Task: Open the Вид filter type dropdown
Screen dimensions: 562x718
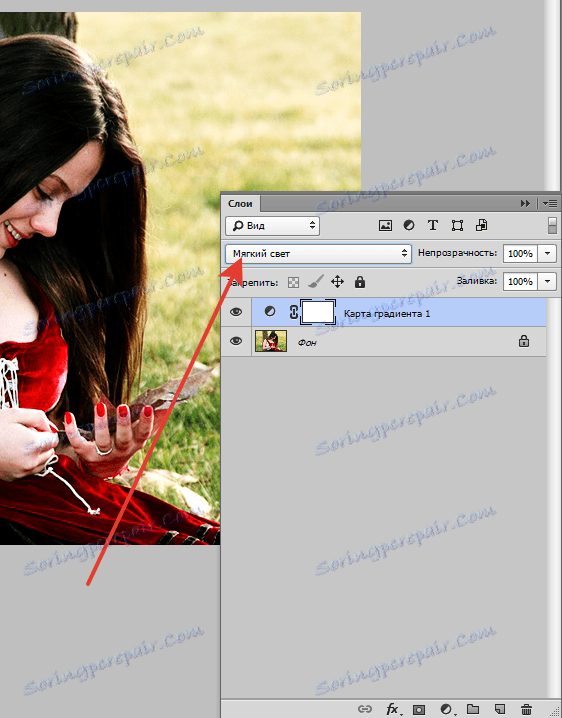Action: (x=273, y=225)
